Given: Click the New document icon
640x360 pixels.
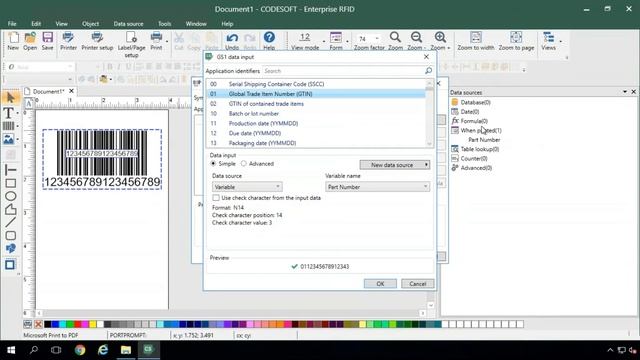Looking at the screenshot, I should coord(13,41).
